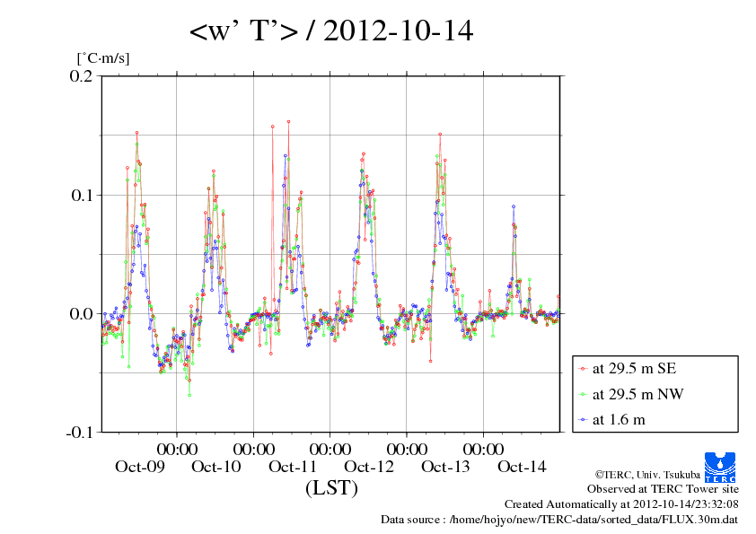756x534 pixels.
Task: Click the "Created Automatically at 2012-10-14/23:32:08" text
Action: pos(621,504)
